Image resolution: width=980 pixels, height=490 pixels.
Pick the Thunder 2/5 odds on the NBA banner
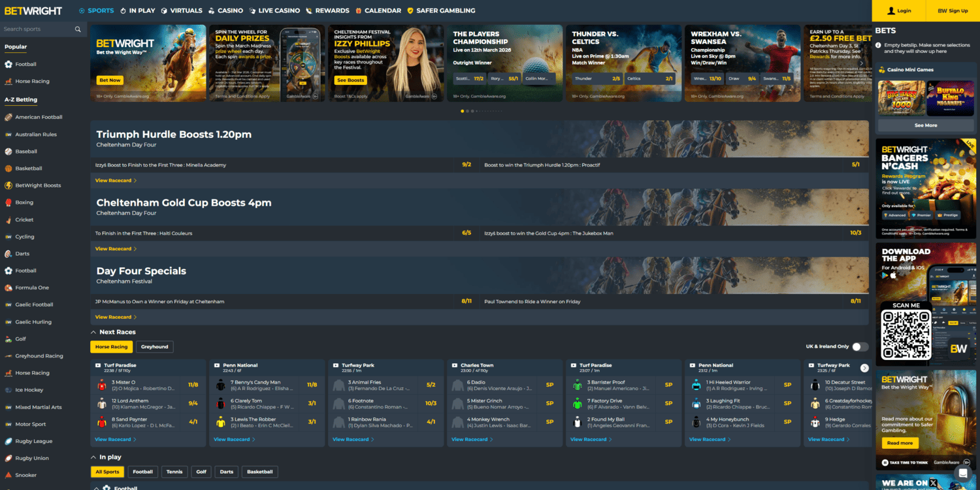point(596,78)
